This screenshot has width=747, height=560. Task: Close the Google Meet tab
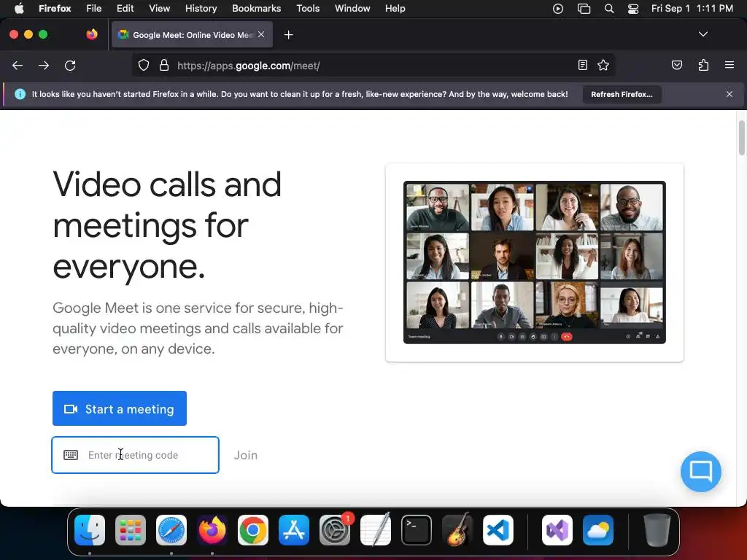(261, 34)
